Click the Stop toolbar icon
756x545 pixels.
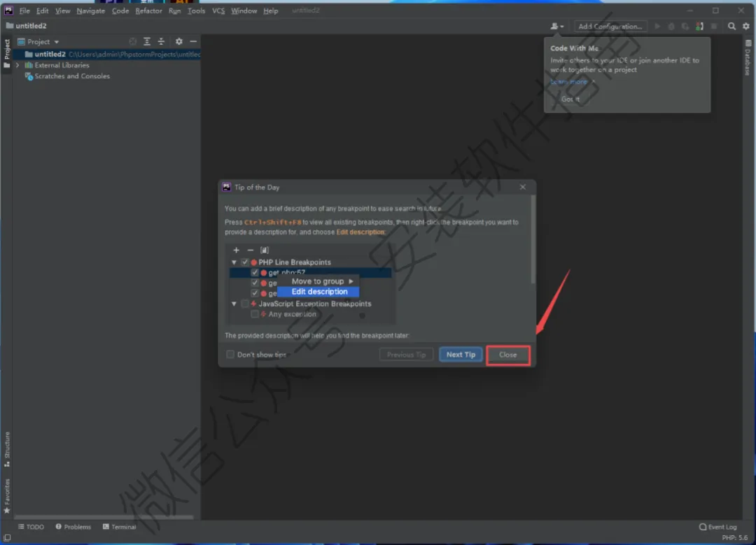(714, 27)
